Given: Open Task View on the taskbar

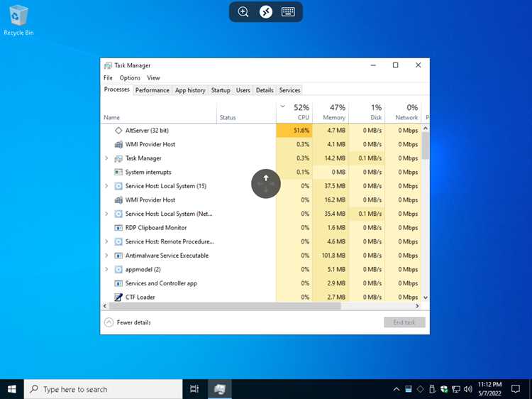Looking at the screenshot, I should tap(194, 389).
